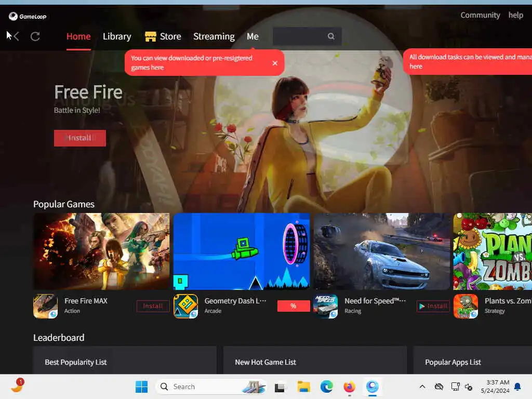Click the Store shop icon
Viewport: 532px width, 399px height.
coord(151,36)
